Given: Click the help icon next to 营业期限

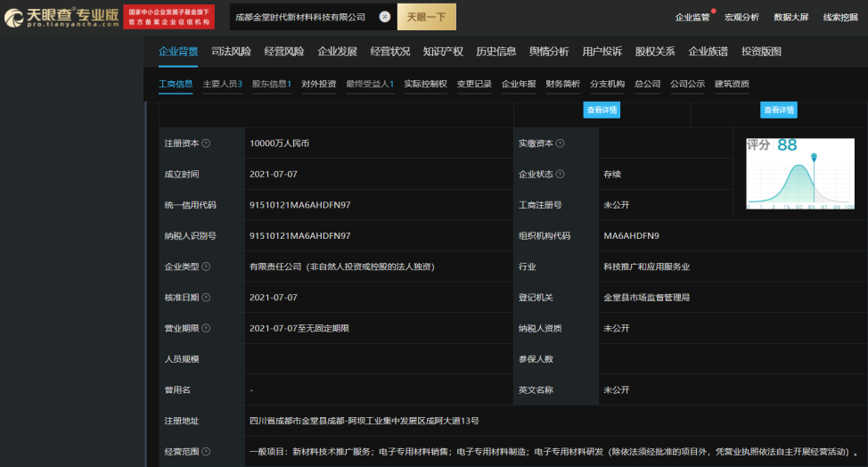Looking at the screenshot, I should point(206,328).
